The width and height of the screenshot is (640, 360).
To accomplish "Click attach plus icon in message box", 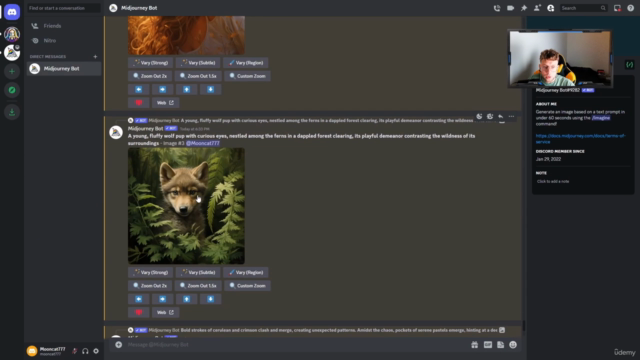I will tap(118, 344).
